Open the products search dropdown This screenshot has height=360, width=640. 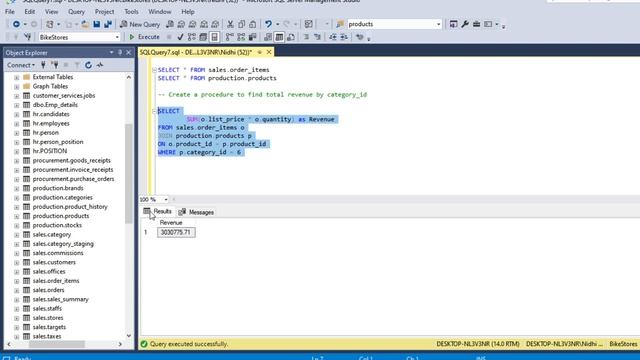point(439,24)
